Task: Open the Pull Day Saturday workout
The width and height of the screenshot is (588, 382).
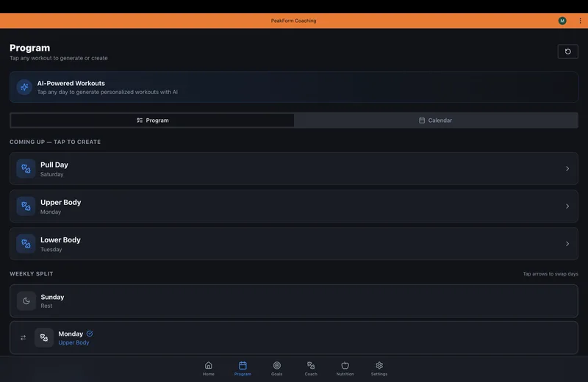Action: tap(293, 169)
